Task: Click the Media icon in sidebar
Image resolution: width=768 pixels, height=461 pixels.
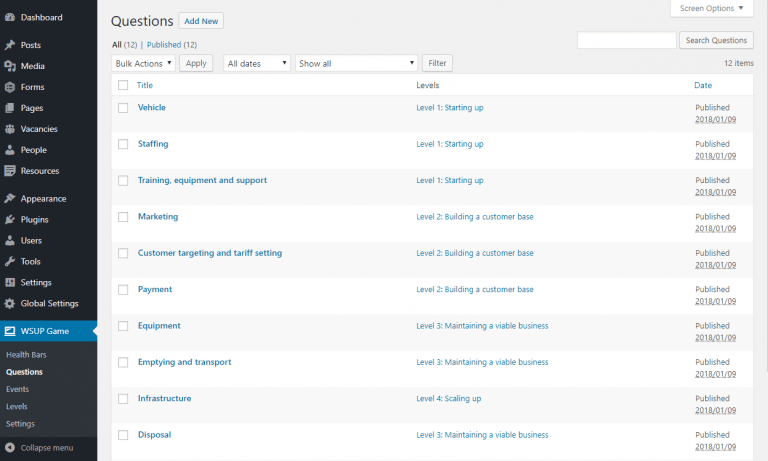Action: (x=10, y=66)
